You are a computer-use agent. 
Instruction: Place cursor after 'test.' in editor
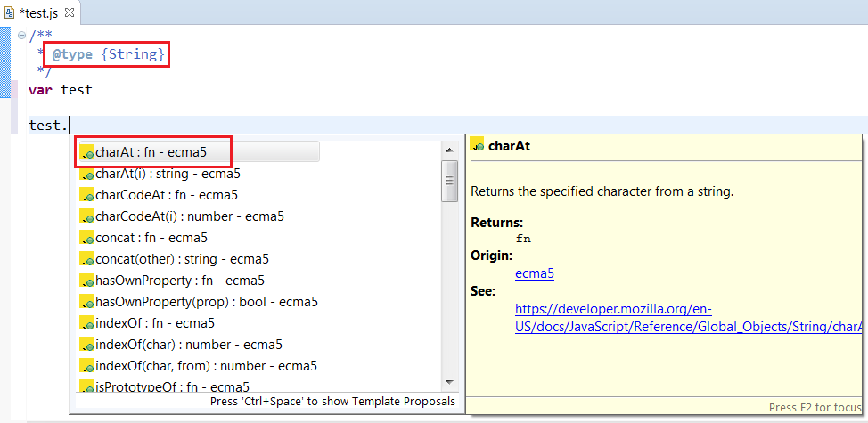(x=70, y=126)
